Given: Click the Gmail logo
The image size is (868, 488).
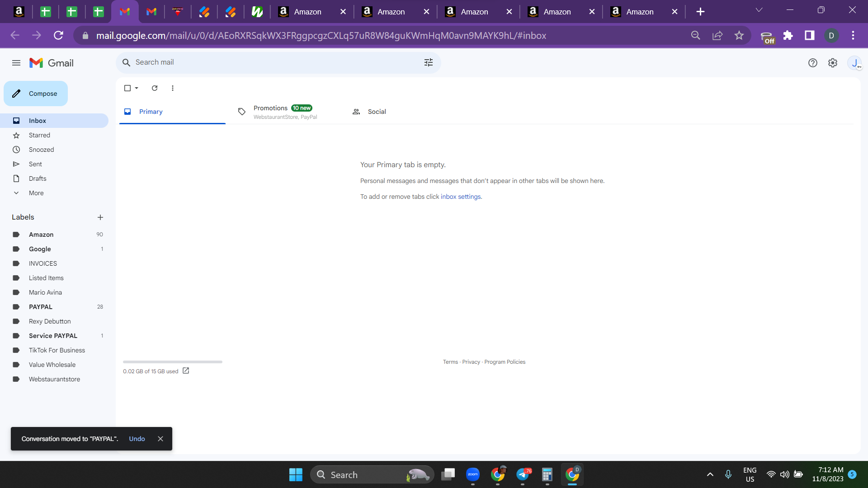Looking at the screenshot, I should coord(51,63).
